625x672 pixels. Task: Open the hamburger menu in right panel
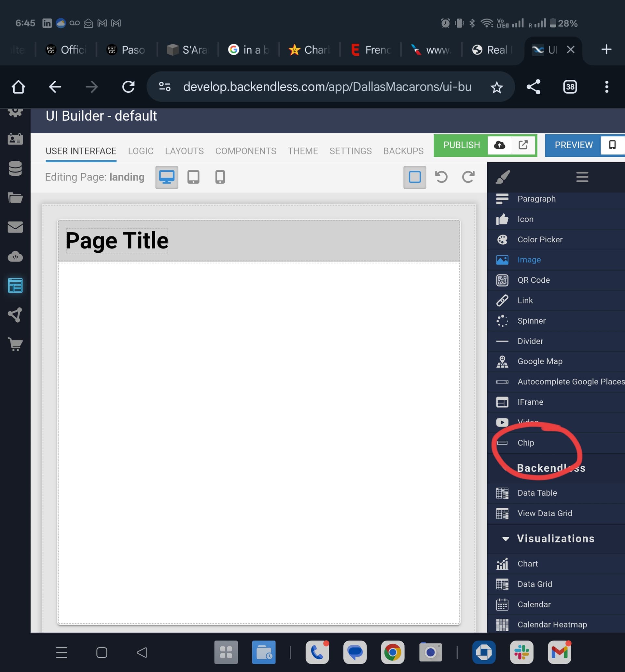point(582,177)
